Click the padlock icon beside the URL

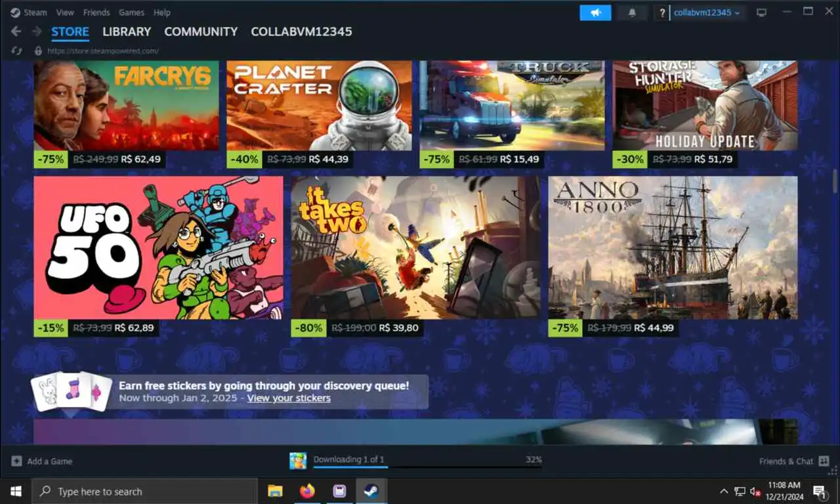pyautogui.click(x=38, y=51)
